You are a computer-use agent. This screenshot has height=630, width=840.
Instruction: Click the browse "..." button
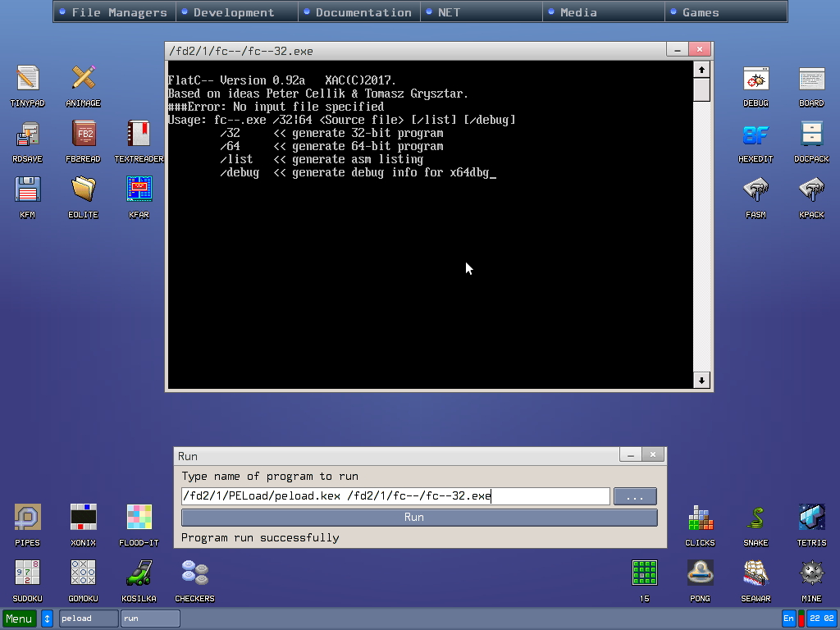click(635, 496)
